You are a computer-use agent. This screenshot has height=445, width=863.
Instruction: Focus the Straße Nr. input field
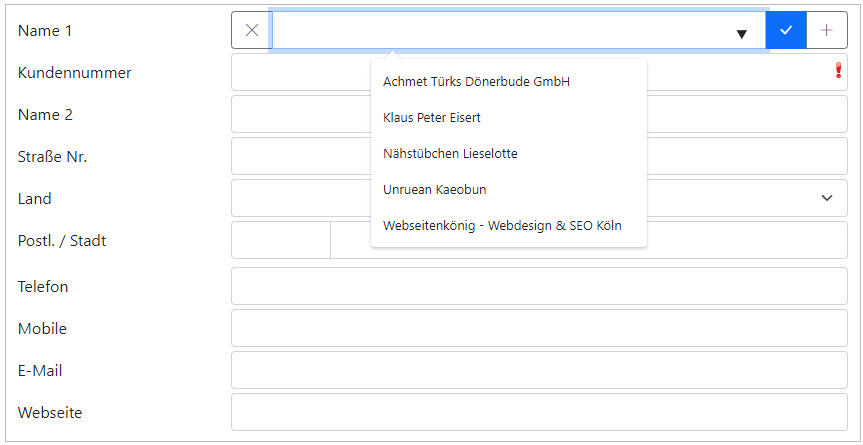tap(300, 156)
